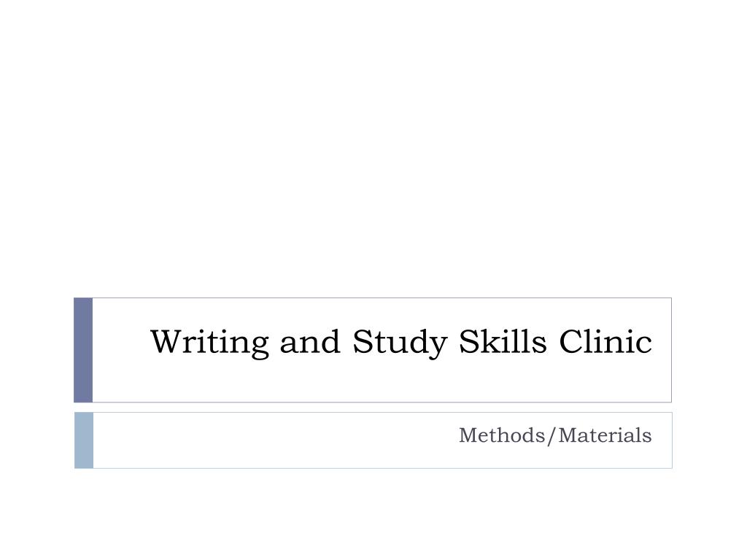Click the dark blue accent bar beside the title
Screen dimensions: 747x560
(83, 350)
